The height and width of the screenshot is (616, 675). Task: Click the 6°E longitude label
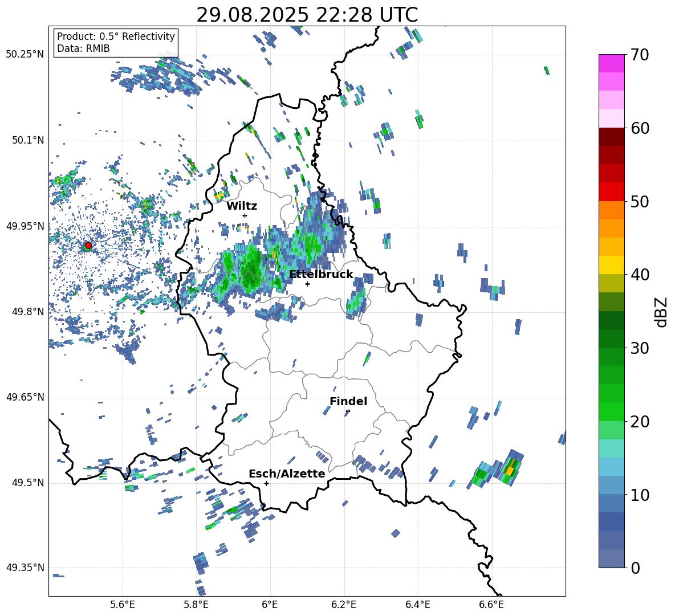[270, 605]
